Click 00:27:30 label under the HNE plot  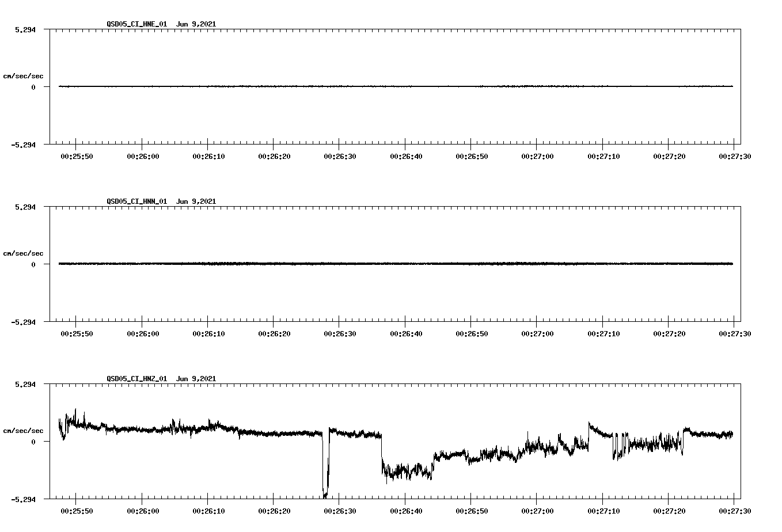point(734,157)
